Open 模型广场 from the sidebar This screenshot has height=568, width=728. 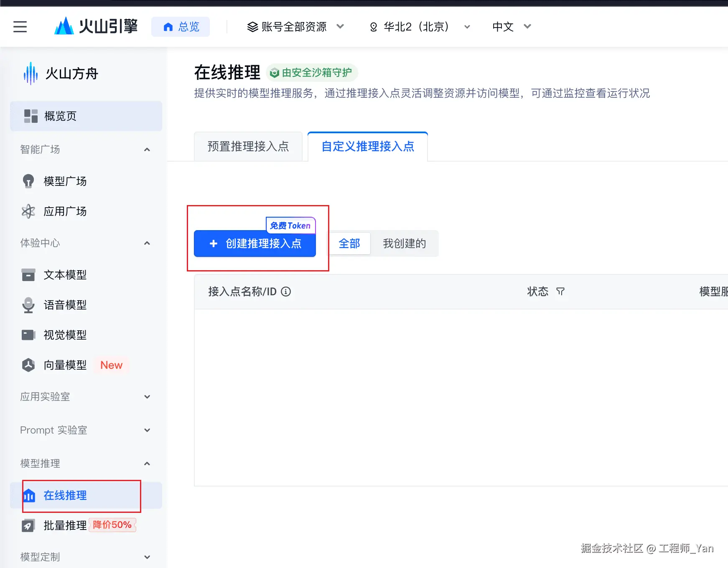86,181
